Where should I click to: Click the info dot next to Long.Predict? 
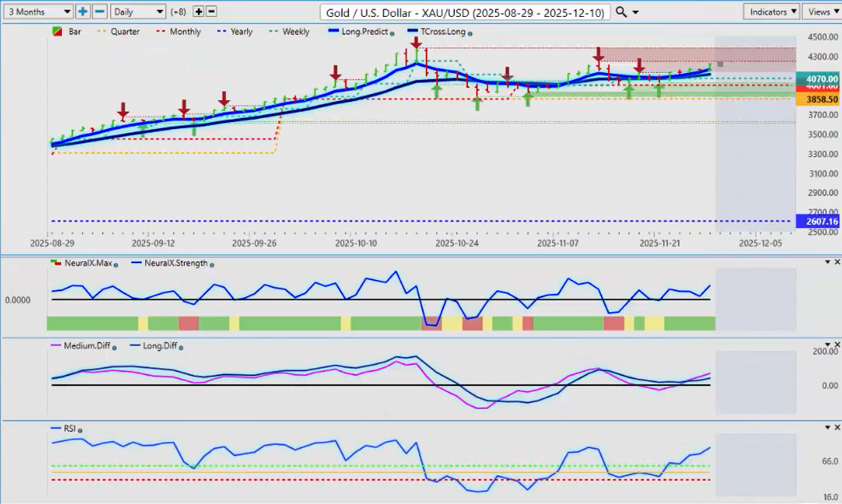pyautogui.click(x=391, y=32)
